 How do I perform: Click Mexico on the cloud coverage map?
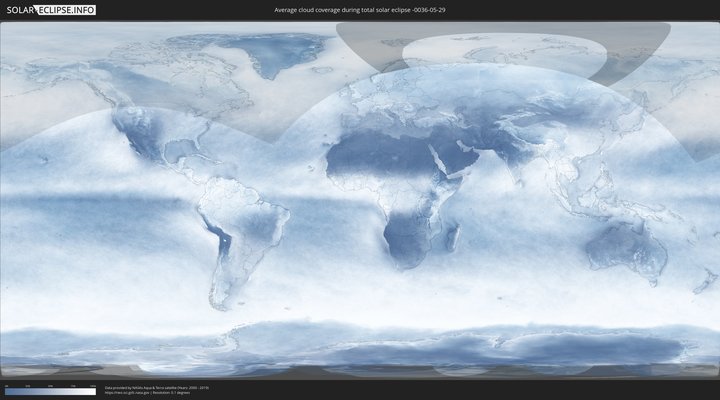[140, 152]
